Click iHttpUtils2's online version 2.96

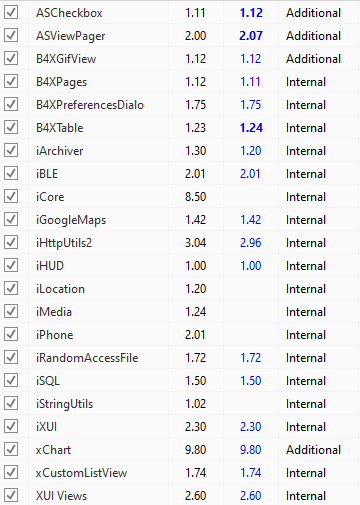(251, 243)
